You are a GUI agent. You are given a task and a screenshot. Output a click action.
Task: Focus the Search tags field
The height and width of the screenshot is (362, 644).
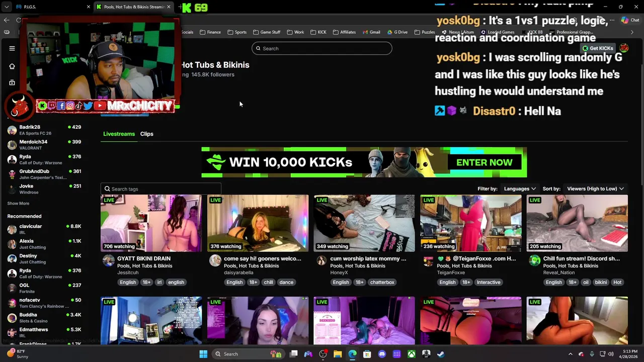click(x=161, y=189)
